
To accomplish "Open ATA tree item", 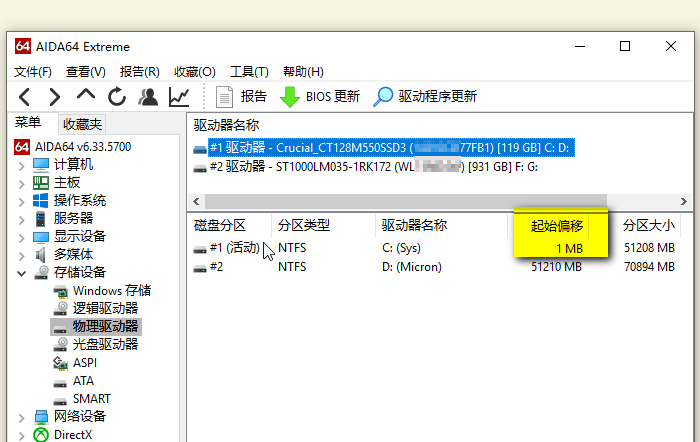I will (83, 381).
